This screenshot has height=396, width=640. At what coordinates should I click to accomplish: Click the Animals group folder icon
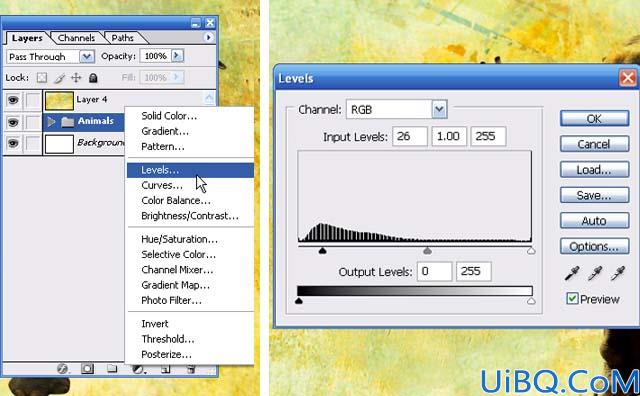click(x=67, y=122)
